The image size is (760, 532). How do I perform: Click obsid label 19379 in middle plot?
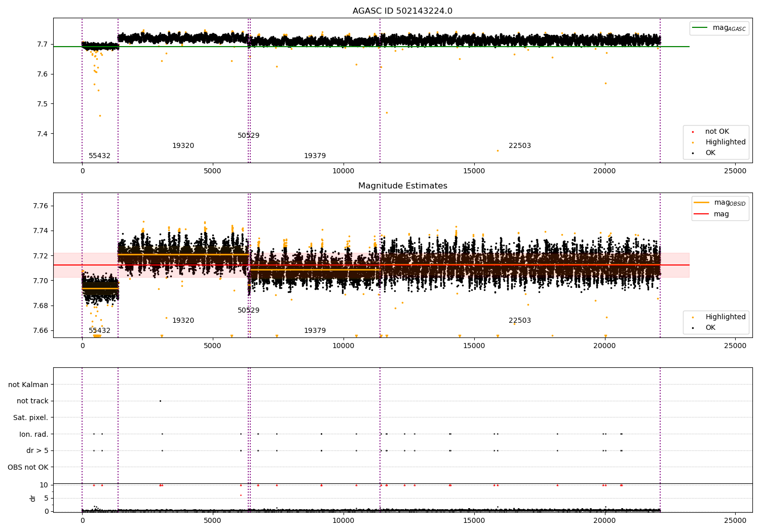click(315, 331)
